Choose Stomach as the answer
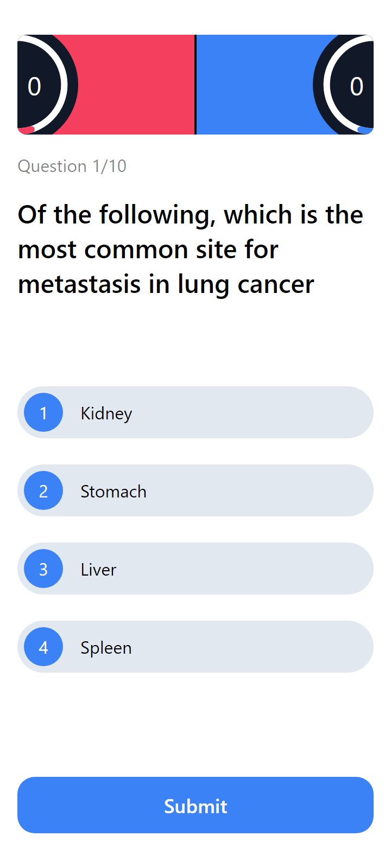 pyautogui.click(x=195, y=490)
